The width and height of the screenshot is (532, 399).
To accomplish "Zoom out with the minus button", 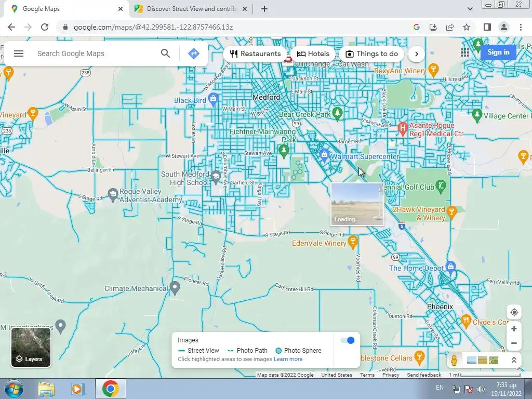I will (514, 343).
